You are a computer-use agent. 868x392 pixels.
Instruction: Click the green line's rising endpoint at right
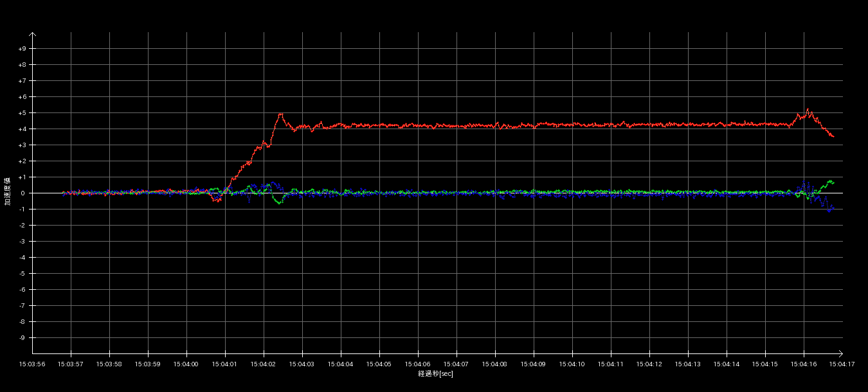point(831,181)
